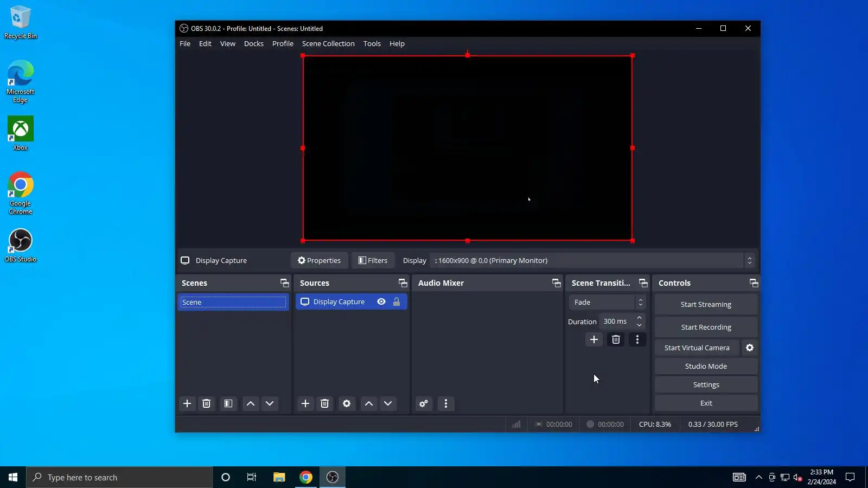The height and width of the screenshot is (488, 868).
Task: Open scene filters icon in Scenes panel
Action: [228, 403]
